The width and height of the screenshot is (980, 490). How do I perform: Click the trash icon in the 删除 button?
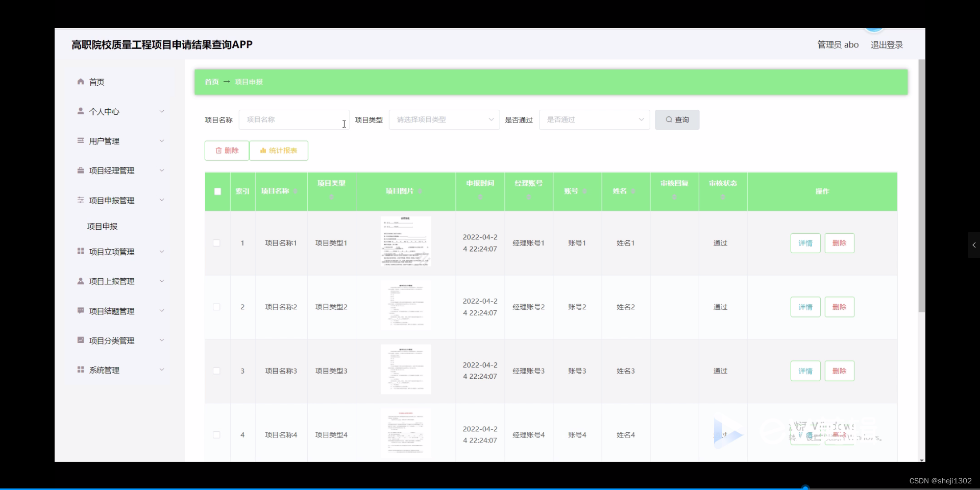(218, 151)
